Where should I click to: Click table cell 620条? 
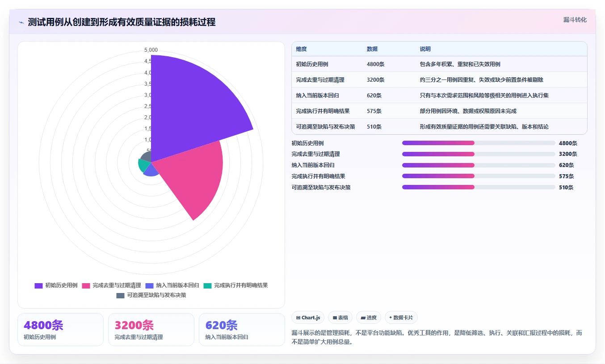click(374, 96)
